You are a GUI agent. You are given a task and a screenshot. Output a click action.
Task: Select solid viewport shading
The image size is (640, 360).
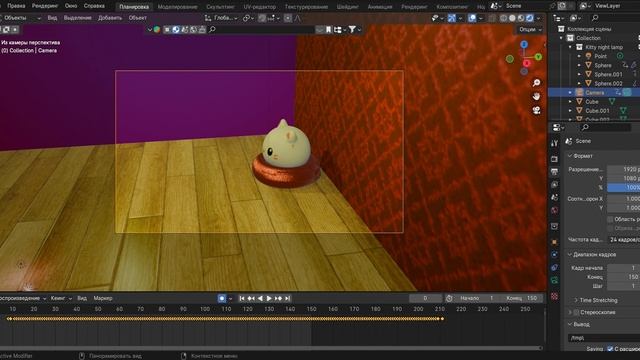tap(512, 18)
